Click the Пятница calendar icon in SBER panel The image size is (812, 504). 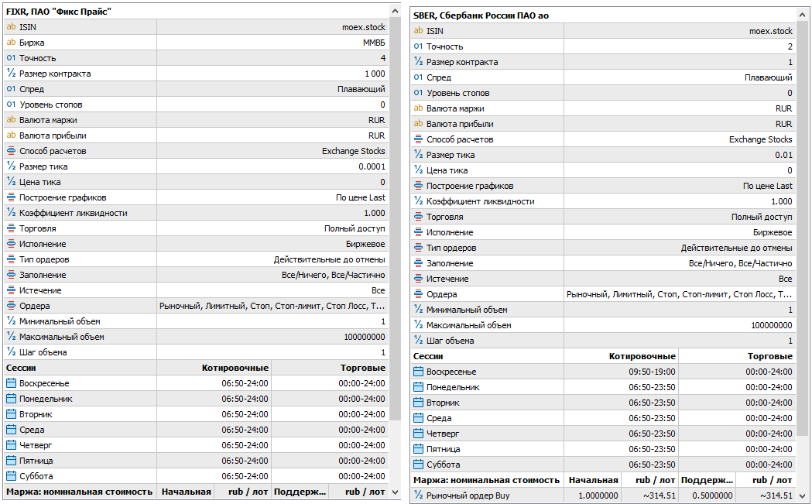[418, 449]
